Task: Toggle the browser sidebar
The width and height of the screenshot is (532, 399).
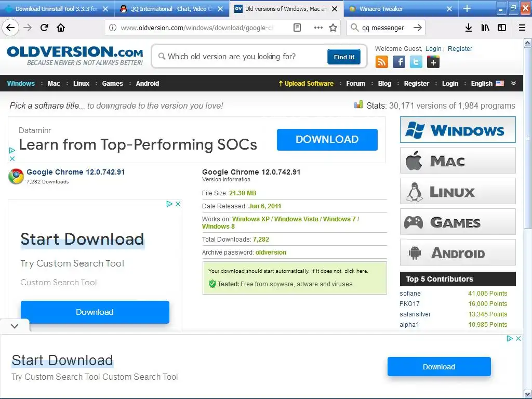Action: pyautogui.click(x=502, y=28)
